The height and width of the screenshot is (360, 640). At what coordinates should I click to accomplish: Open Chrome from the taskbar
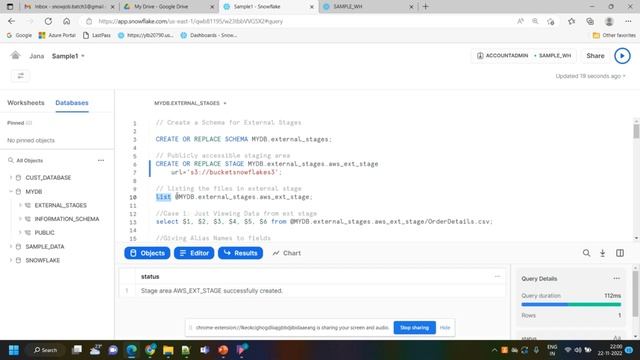pyautogui.click(x=150, y=350)
